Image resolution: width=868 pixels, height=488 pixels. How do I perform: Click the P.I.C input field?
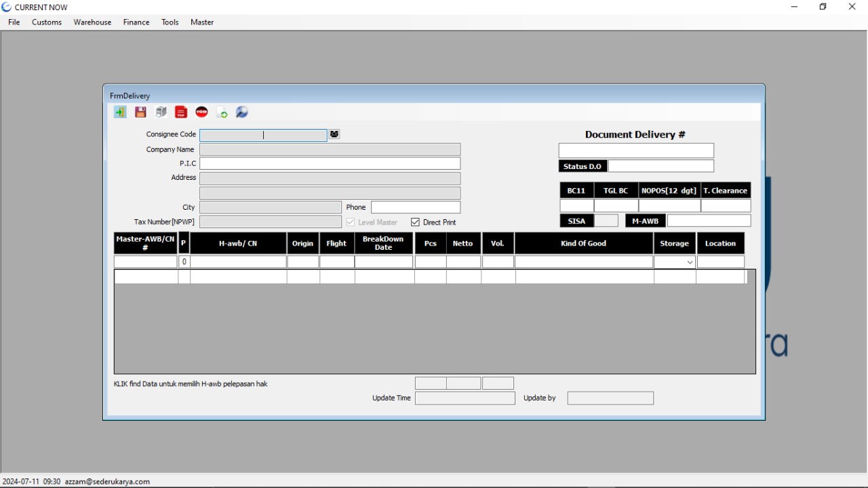(x=330, y=164)
